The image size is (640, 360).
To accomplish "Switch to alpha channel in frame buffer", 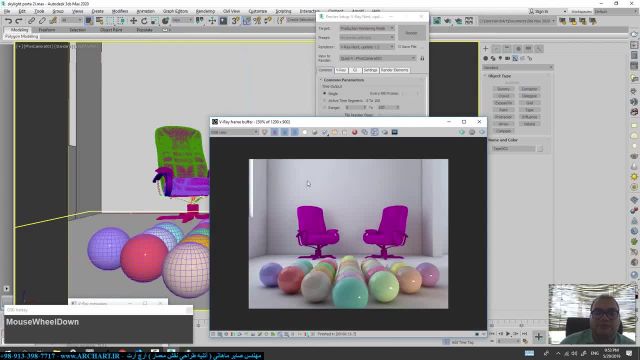I will click(304, 132).
